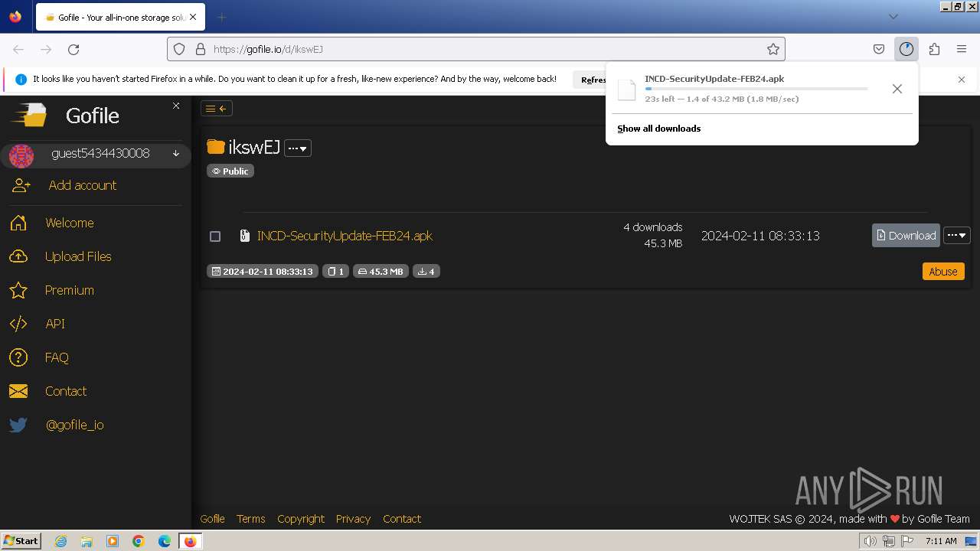The width and height of the screenshot is (980, 551).
Task: Open the ikswEJ folder options dropdown
Action: click(x=298, y=148)
